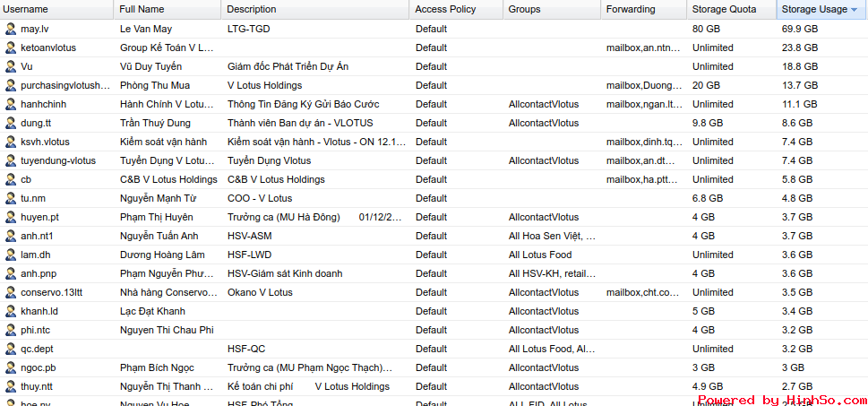Screen dimensions: 868x406
Task: Select Thông Tin Đăng Ký Gửi Báo Cước
Action: [x=304, y=104]
